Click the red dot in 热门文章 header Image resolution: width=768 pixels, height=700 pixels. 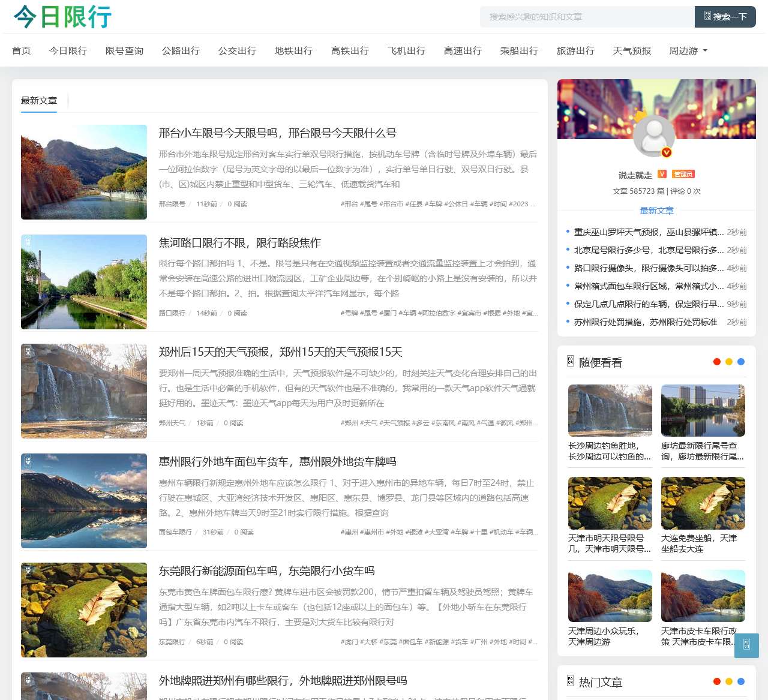[x=716, y=681]
